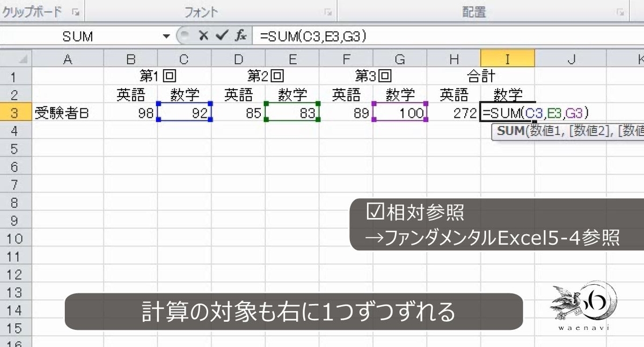Open クリップボード group dialog launcher

pos(76,11)
